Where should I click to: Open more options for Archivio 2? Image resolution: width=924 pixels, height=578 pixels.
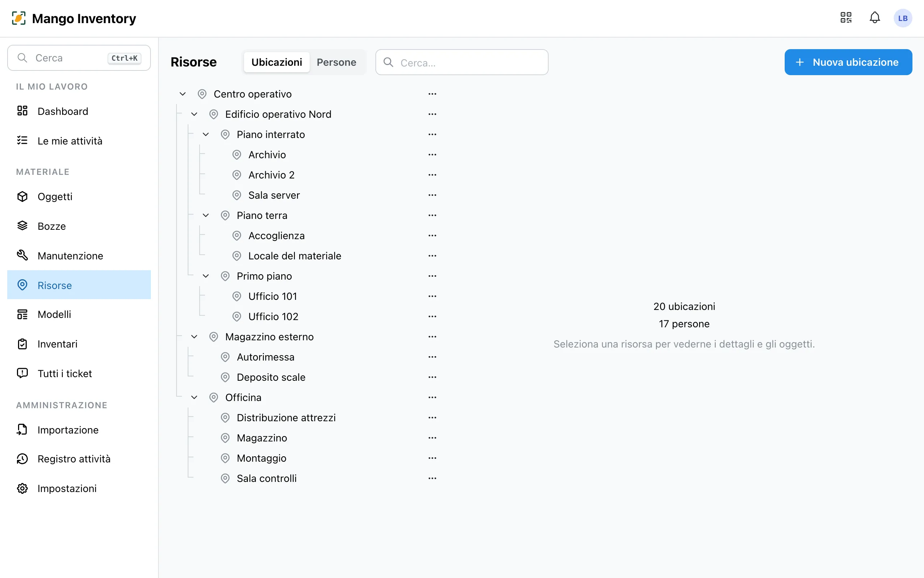432,175
